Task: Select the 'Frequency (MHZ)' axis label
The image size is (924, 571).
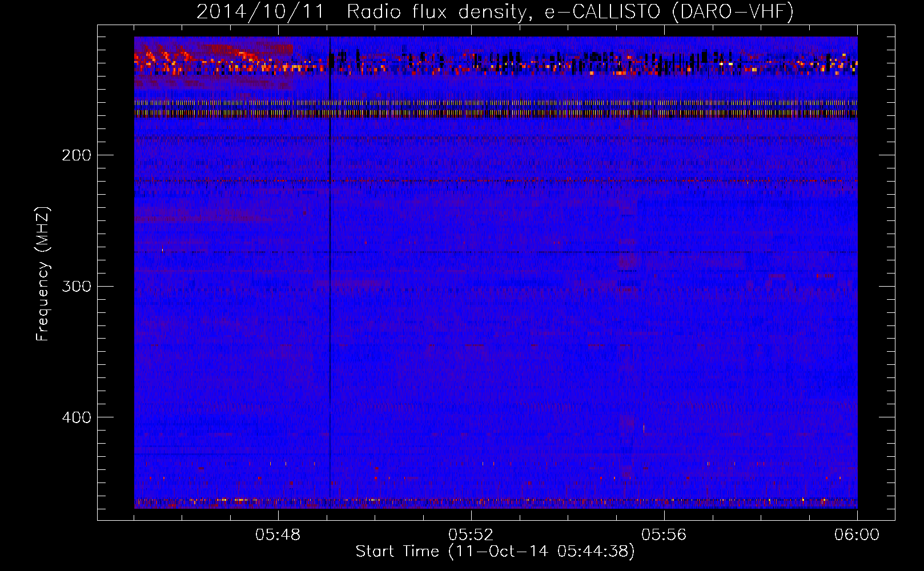Action: click(43, 274)
